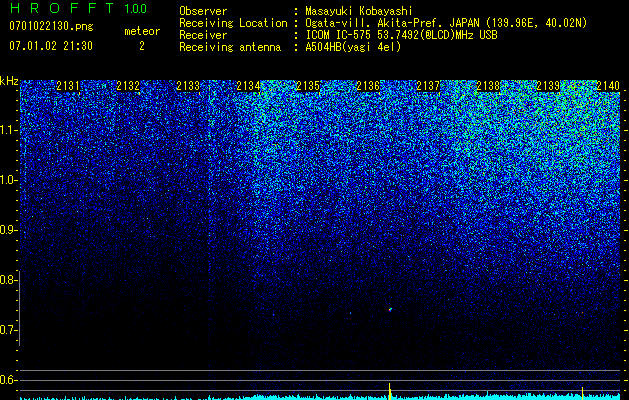Click time marker 2138
This screenshot has height=400, width=629.
click(488, 86)
